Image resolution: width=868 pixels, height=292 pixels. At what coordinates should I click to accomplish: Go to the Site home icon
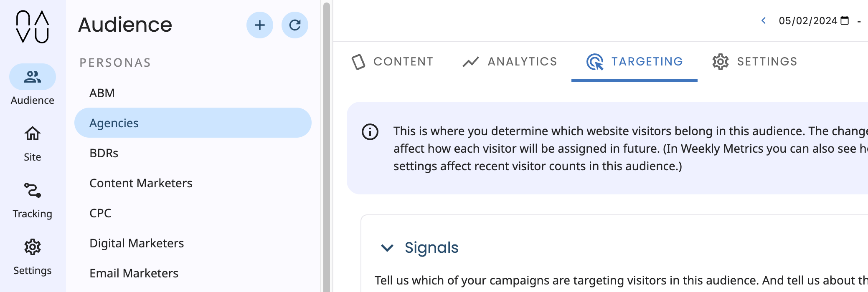pyautogui.click(x=33, y=134)
